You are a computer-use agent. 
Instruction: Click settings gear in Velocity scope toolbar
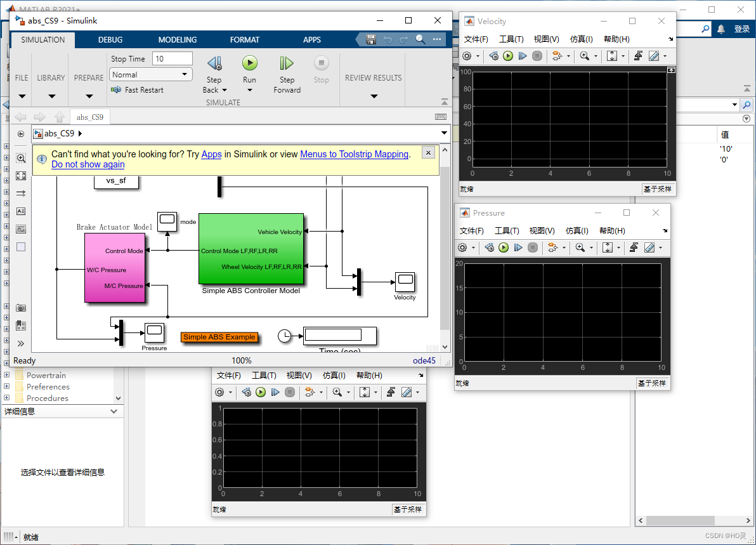(x=467, y=56)
